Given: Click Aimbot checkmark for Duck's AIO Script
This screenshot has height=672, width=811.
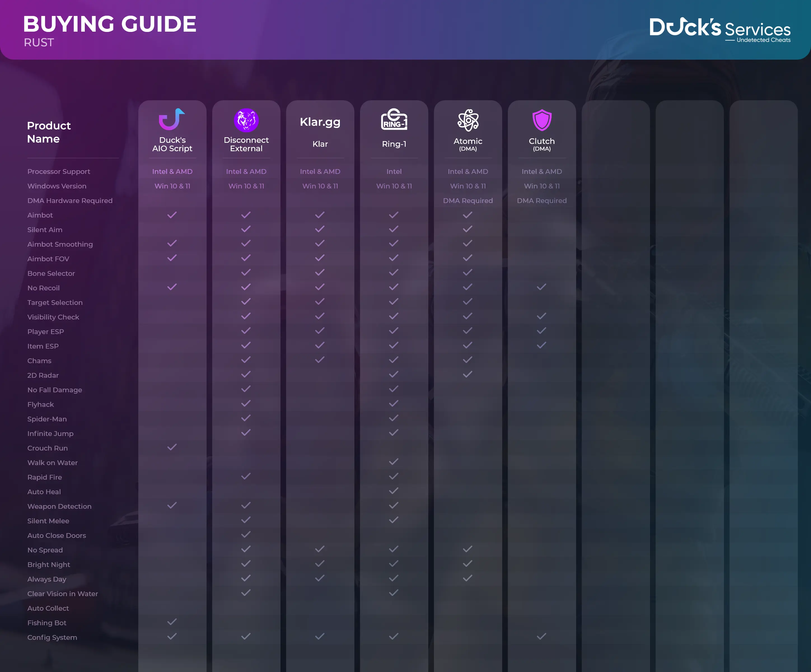Looking at the screenshot, I should pyautogui.click(x=172, y=215).
